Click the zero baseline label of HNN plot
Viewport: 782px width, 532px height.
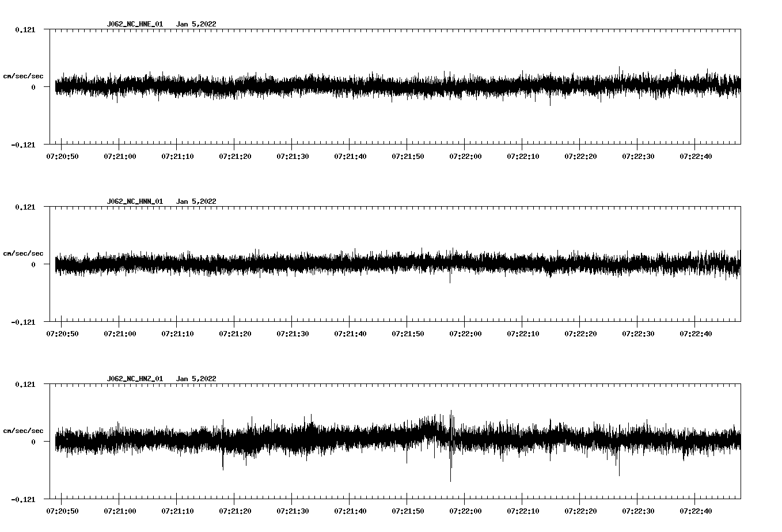(33, 264)
